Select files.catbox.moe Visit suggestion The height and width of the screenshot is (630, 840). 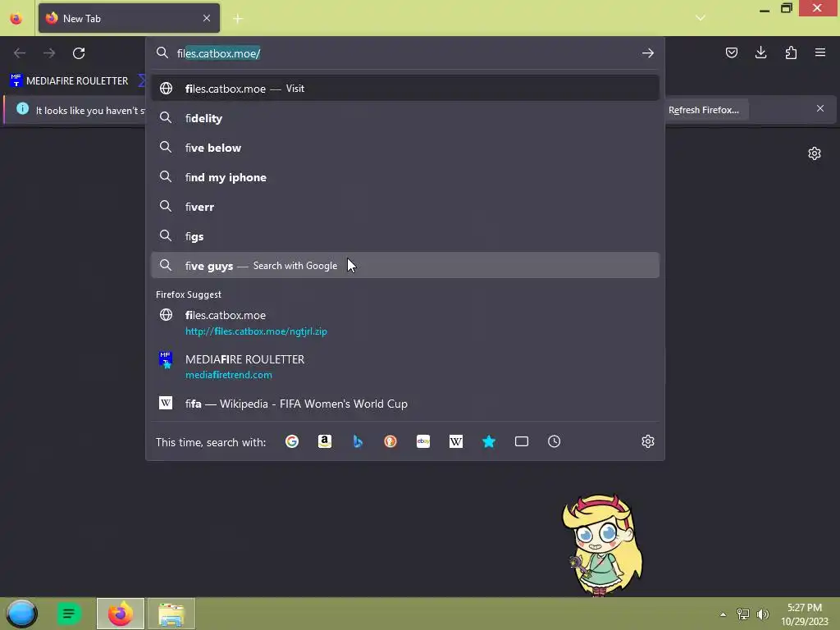pos(405,89)
